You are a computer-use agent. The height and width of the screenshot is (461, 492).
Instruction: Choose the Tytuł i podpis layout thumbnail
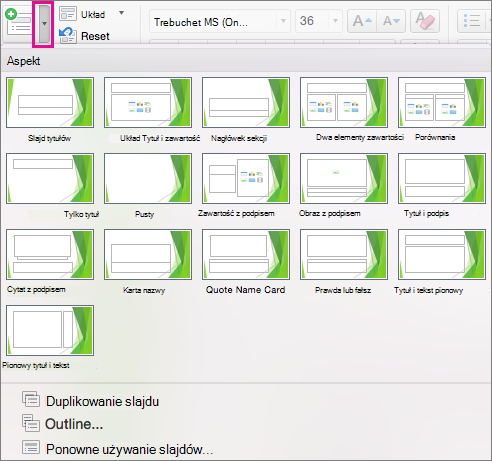tap(442, 179)
